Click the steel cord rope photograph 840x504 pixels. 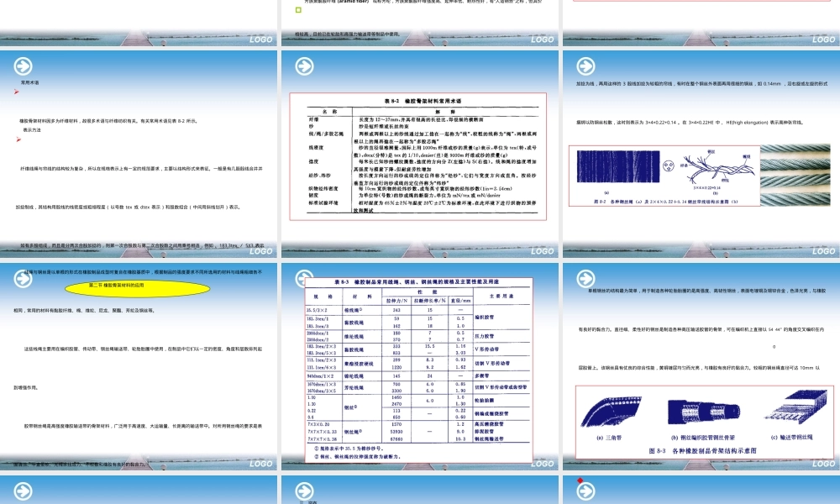click(795, 176)
